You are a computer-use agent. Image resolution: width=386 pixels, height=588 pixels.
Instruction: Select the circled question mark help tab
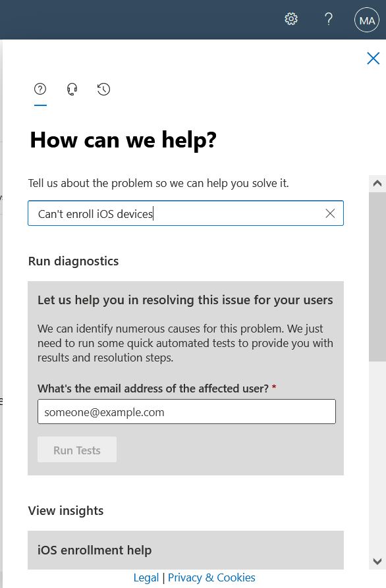40,90
